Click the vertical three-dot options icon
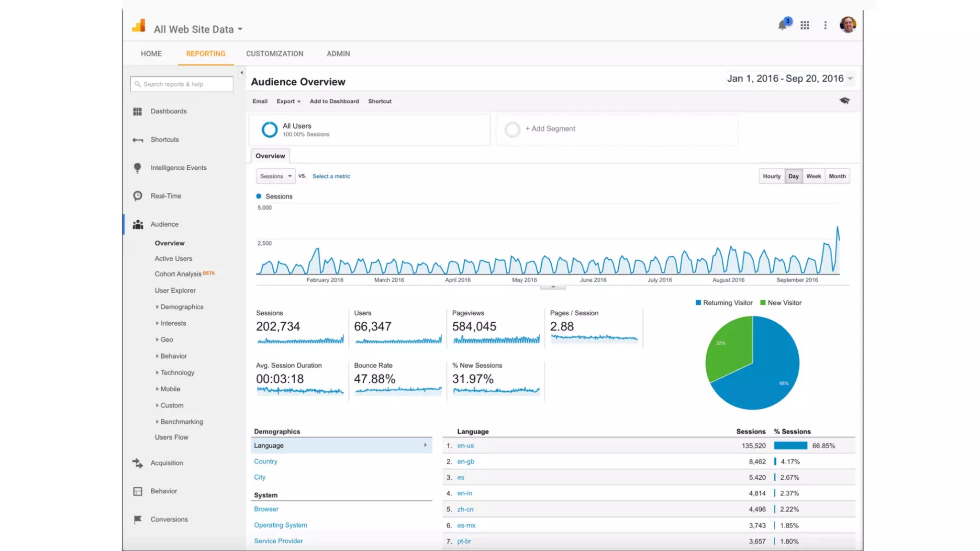980x551 pixels. 825,25
